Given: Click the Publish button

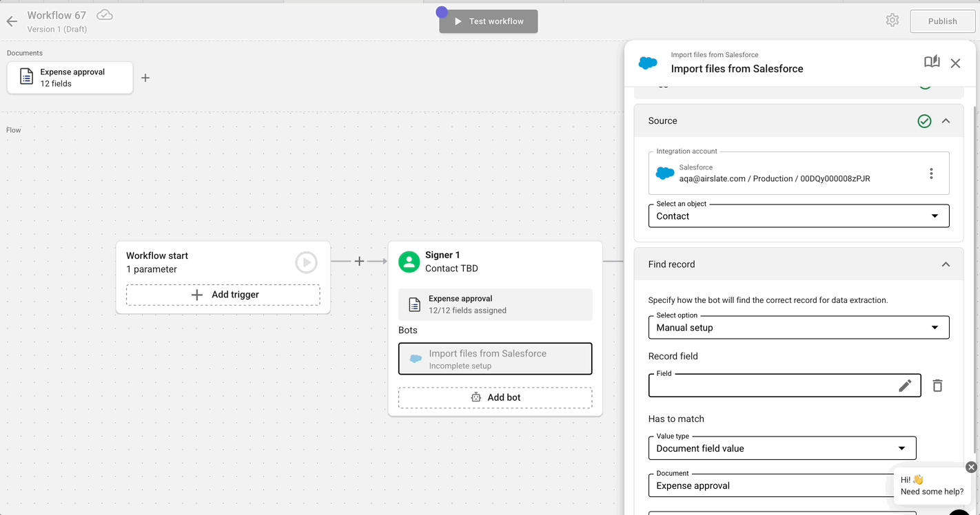Looking at the screenshot, I should click(x=942, y=21).
